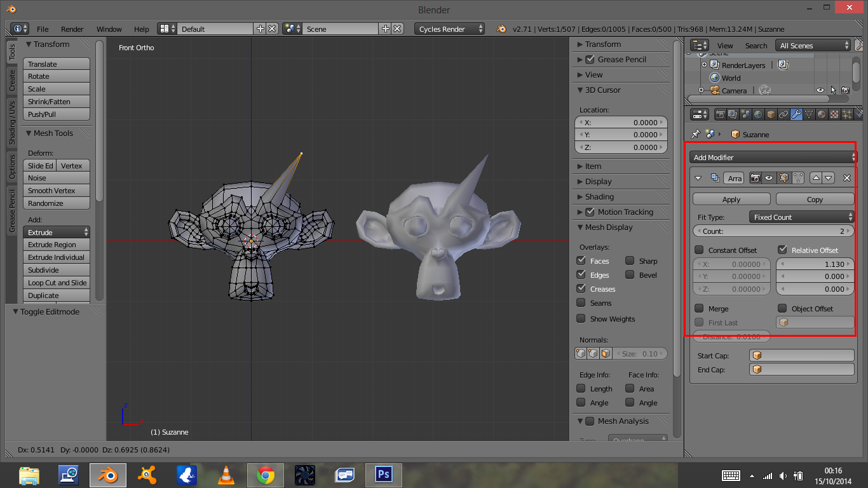Image resolution: width=868 pixels, height=488 pixels.
Task: Enable the Show Weights checkbox
Action: (x=581, y=318)
